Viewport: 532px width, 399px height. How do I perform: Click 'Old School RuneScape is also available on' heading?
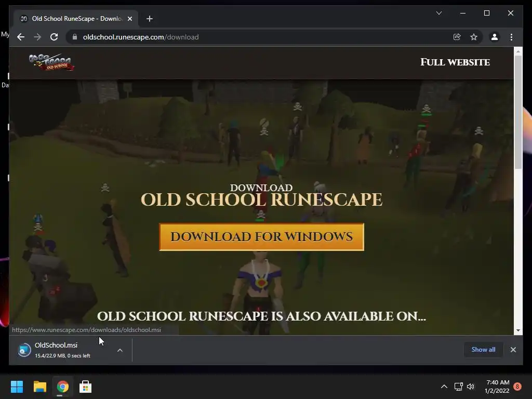(261, 316)
